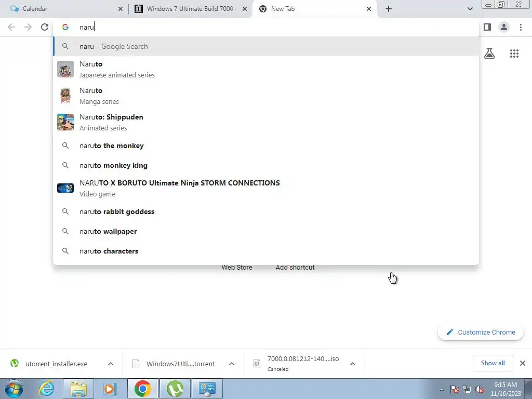Screen dimensions: 532x399
Task: Switch to Windows 7 Ultimate Build 7000 tab
Action: [x=190, y=9]
